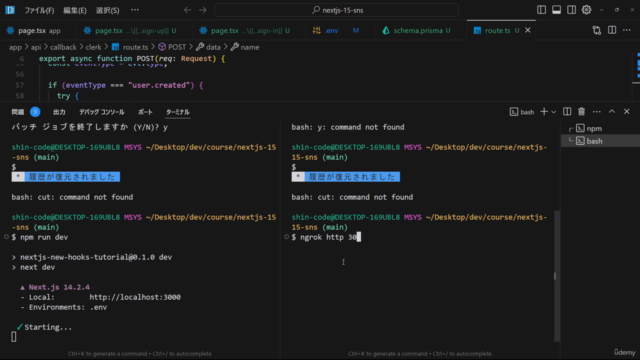Open settings gear in title bar
The height and width of the screenshot is (360, 640).
click(x=587, y=10)
